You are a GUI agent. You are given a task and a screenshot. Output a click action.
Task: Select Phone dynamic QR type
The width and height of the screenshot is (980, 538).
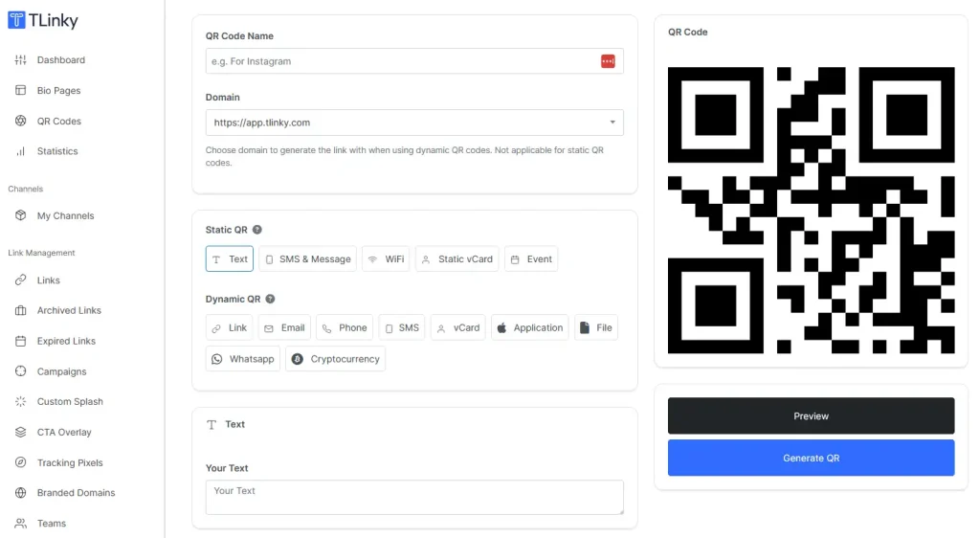point(345,327)
